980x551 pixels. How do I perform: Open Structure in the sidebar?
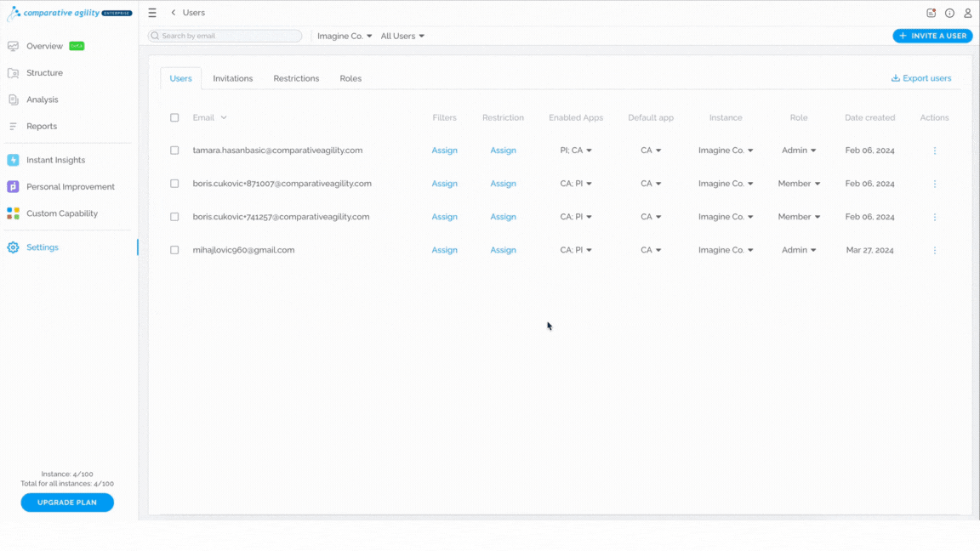click(44, 73)
